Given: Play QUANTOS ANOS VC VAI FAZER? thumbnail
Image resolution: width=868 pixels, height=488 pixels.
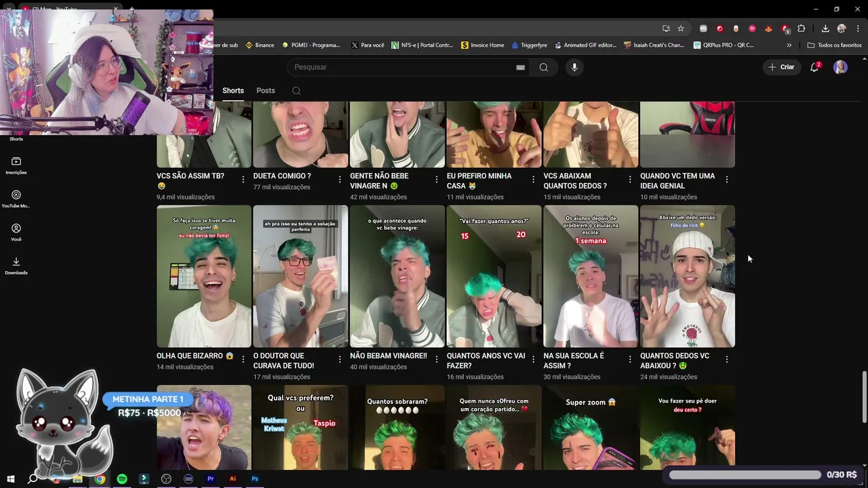Looking at the screenshot, I should click(494, 277).
